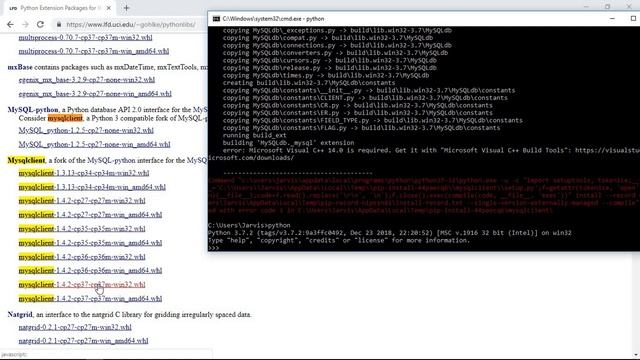Download mysqlclient-1.4.2-cp35-cp35m-win_amd64.whl
Screen dimensions: 640x360
90,243
